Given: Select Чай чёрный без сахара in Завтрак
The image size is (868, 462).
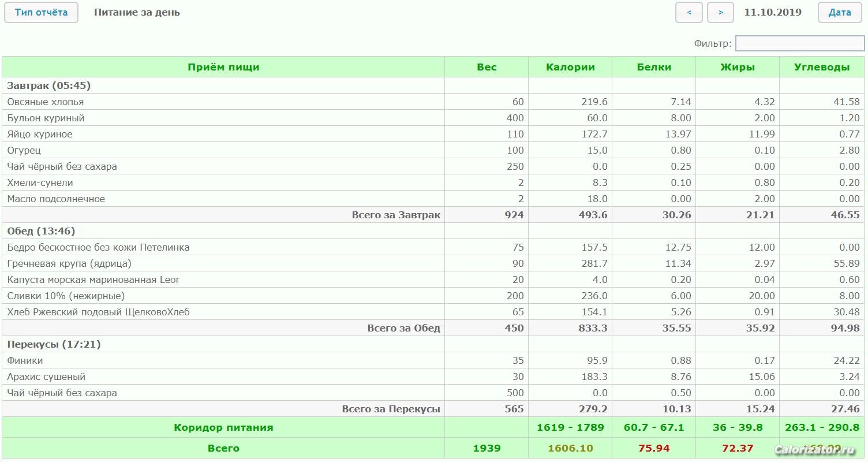Looking at the screenshot, I should 433,166.
